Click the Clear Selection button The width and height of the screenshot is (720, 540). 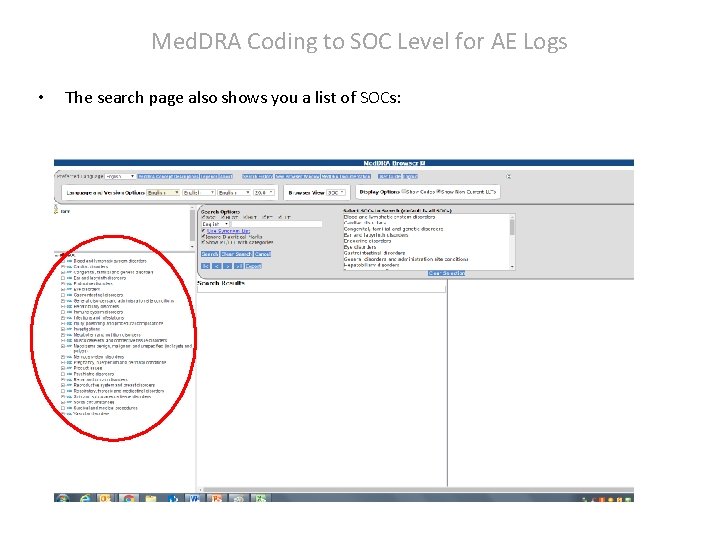click(x=447, y=273)
